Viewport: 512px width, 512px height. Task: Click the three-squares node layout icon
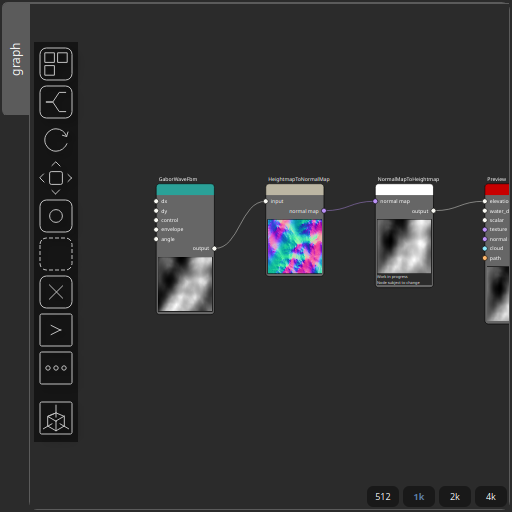[56, 64]
